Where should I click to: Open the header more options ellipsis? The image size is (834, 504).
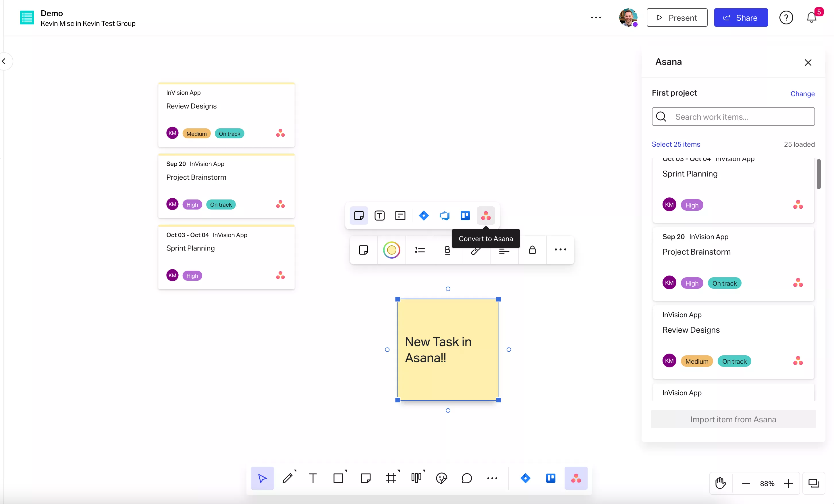point(596,18)
